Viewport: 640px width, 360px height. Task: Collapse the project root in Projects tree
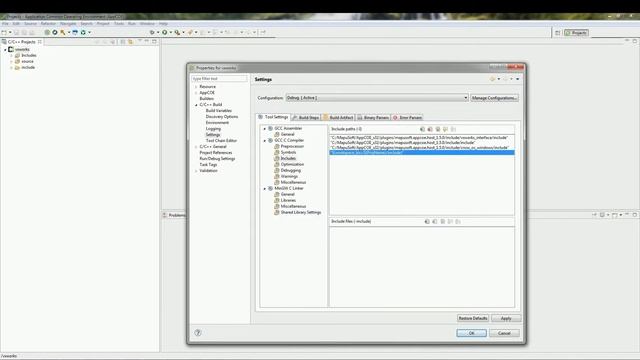[x=5, y=49]
